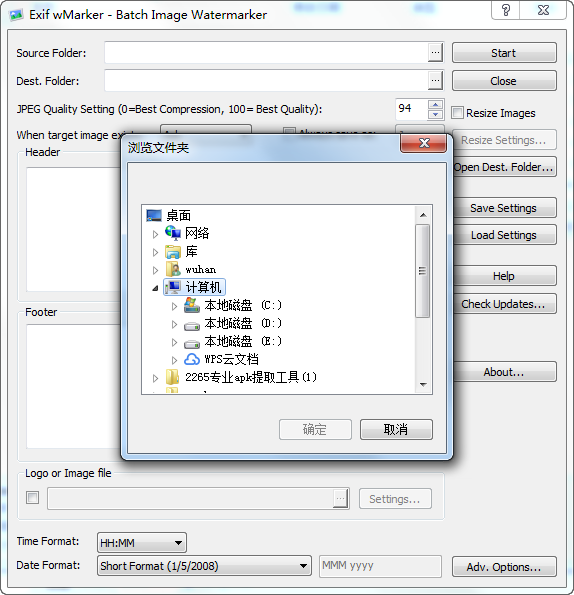The image size is (574, 595).
Task: Click the WPS云文档 cloud icon
Action: coord(192,359)
